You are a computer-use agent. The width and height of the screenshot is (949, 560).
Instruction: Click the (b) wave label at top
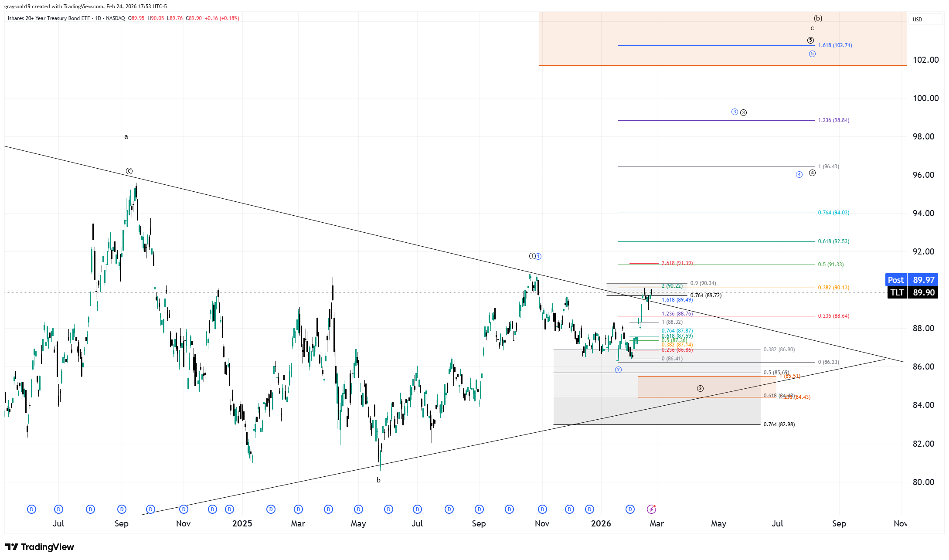tap(818, 18)
